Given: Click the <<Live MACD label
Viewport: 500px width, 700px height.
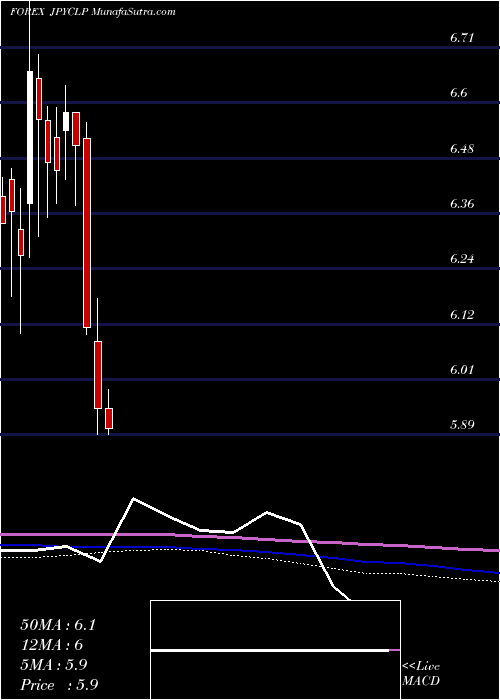Looking at the screenshot, I should (x=421, y=674).
